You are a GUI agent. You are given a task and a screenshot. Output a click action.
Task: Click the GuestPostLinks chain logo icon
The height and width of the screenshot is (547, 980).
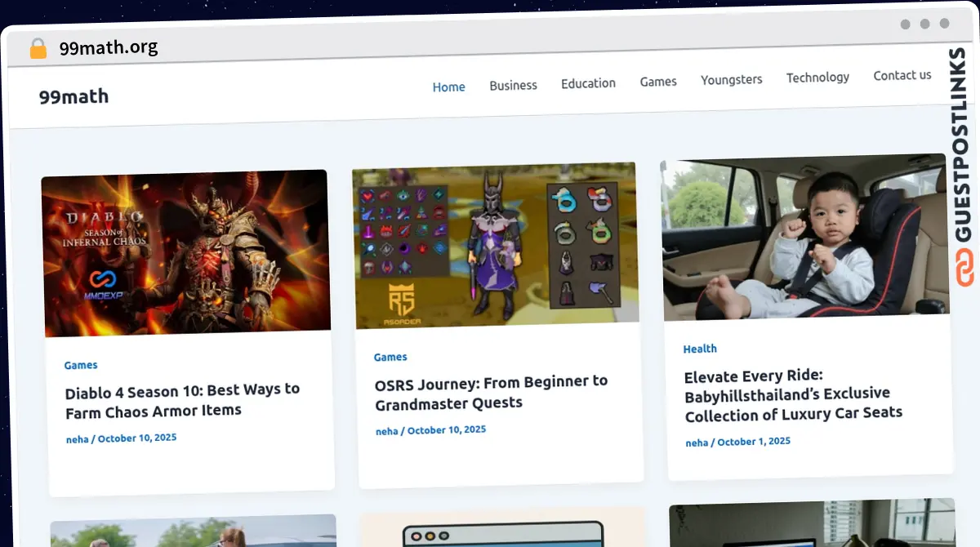pyautogui.click(x=964, y=269)
